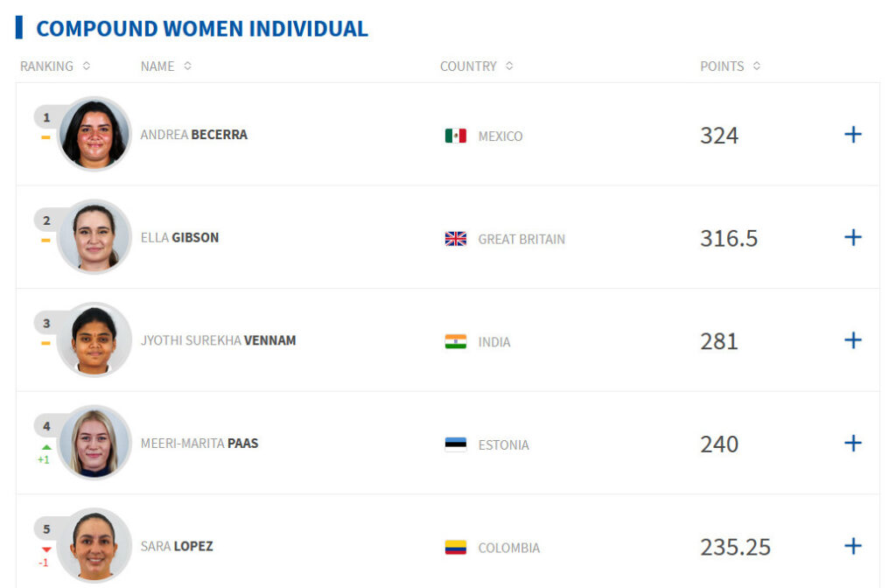Expand Meeri-Marita Paas row plus icon
Screen dimensions: 896x588
click(x=852, y=443)
